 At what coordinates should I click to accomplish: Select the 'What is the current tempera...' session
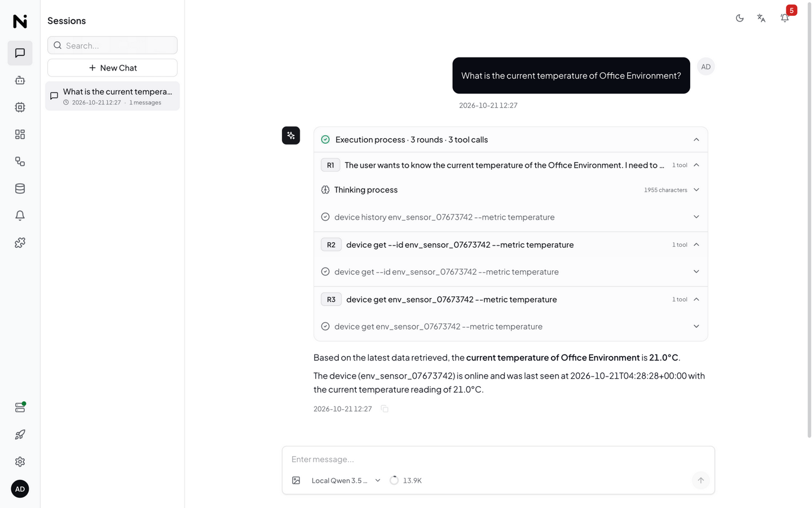(x=112, y=96)
